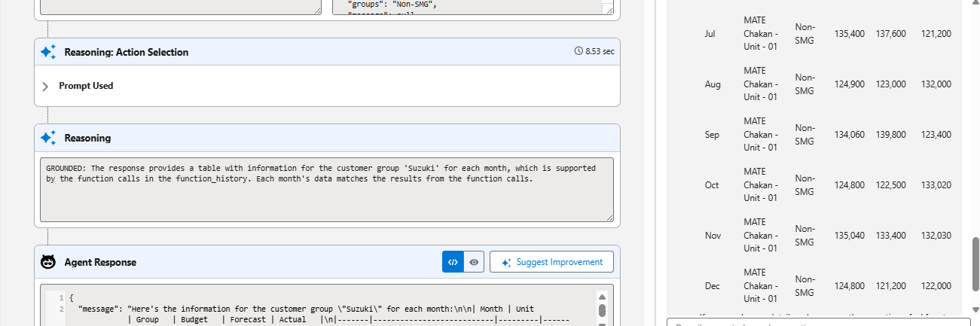This screenshot has width=980, height=326.
Task: Switch Agent Response to eye preview mode
Action: 474,262
